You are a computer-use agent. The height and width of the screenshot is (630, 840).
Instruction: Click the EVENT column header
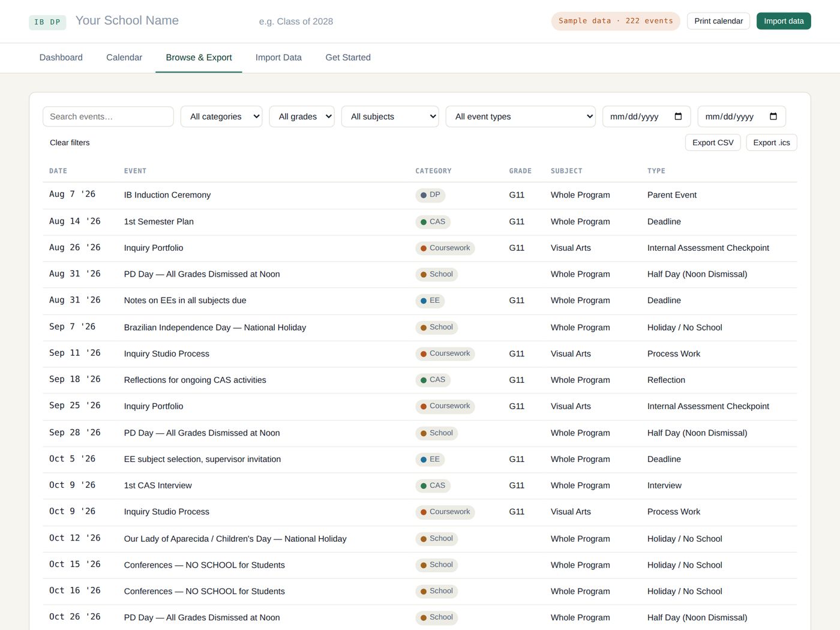135,171
